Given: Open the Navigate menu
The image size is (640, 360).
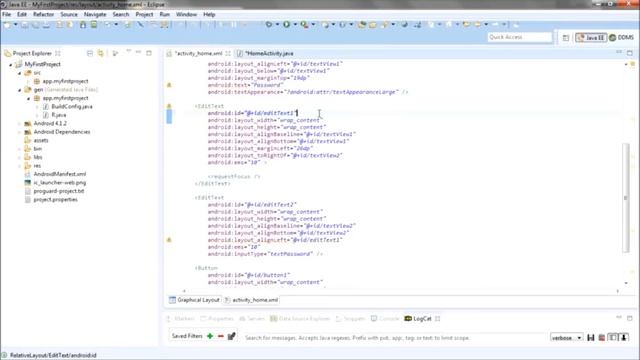Looking at the screenshot, I should 95,14.
